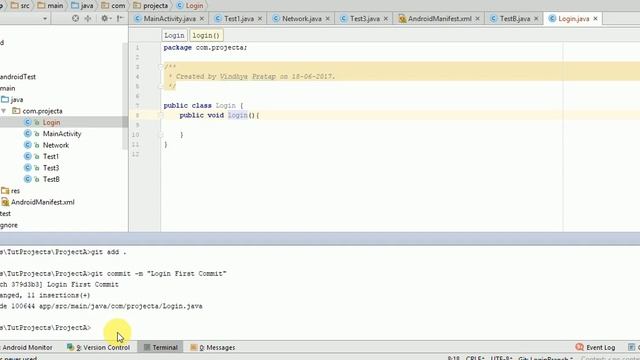This screenshot has height=360, width=640.
Task: Open the AndroidManifest.xml editor tab
Action: pos(439,19)
